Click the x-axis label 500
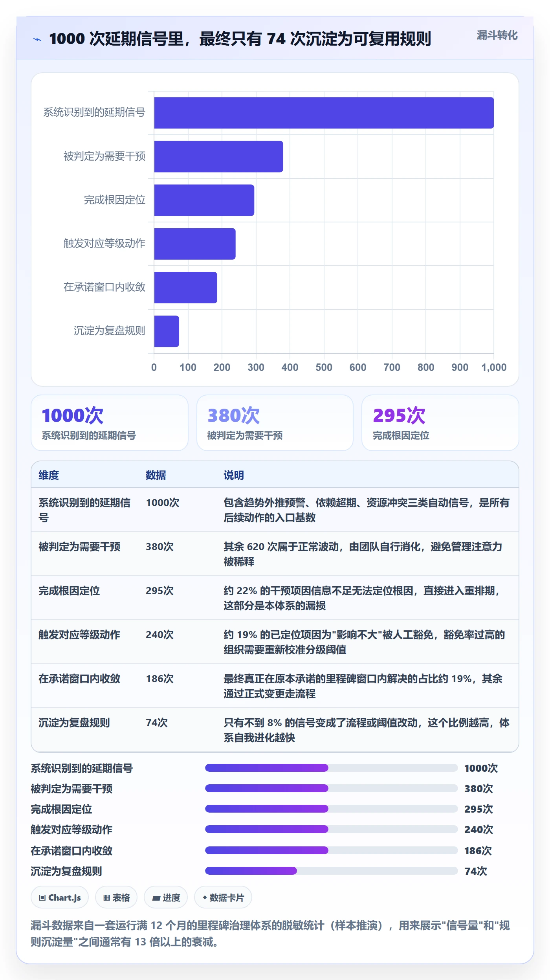 (x=324, y=367)
